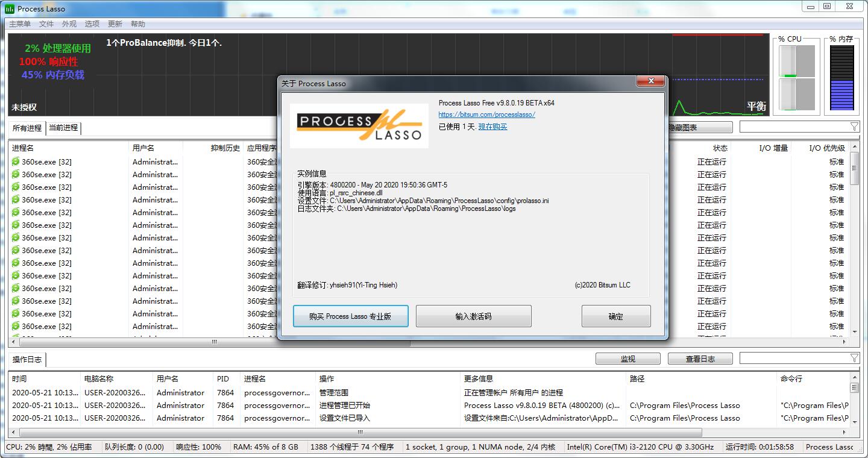Click the Process Lasso title bar icon
Viewport: 868px width, 458px height.
(x=10, y=8)
